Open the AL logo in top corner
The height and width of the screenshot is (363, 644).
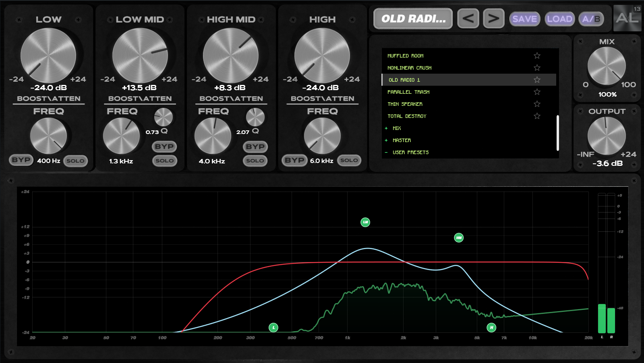tap(627, 18)
